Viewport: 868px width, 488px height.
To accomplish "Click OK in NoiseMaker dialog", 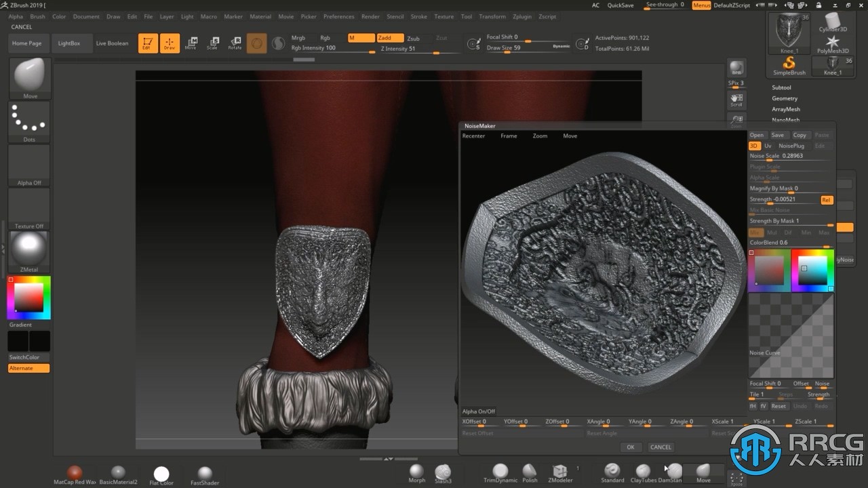I will pyautogui.click(x=631, y=447).
